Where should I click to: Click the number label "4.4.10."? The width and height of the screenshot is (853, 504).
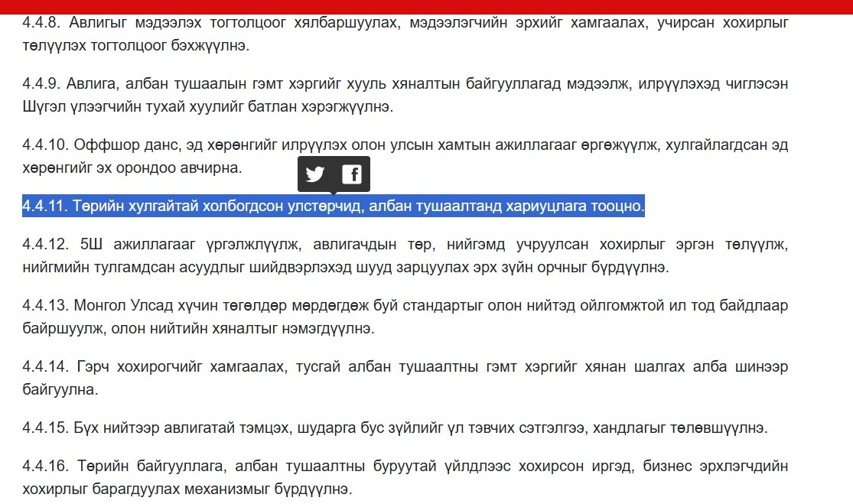[x=45, y=145]
